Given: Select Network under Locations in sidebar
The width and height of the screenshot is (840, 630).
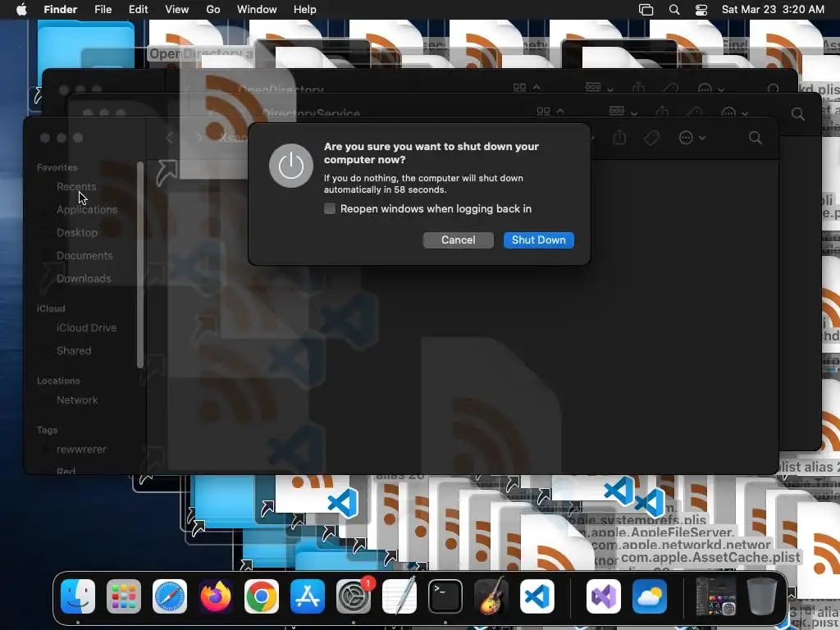Looking at the screenshot, I should pos(77,400).
